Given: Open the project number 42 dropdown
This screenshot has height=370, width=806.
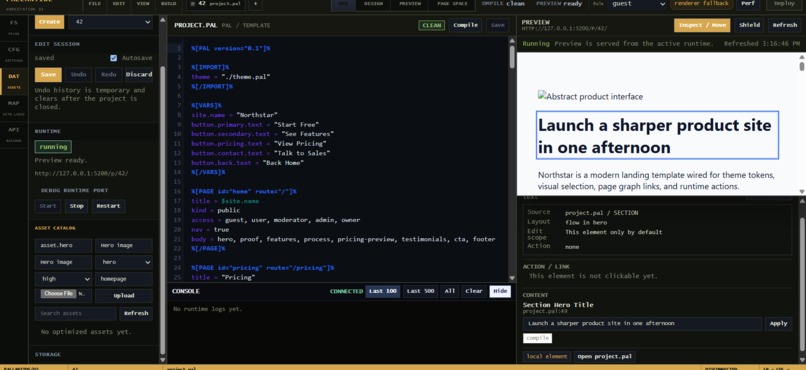Looking at the screenshot, I should point(111,22).
